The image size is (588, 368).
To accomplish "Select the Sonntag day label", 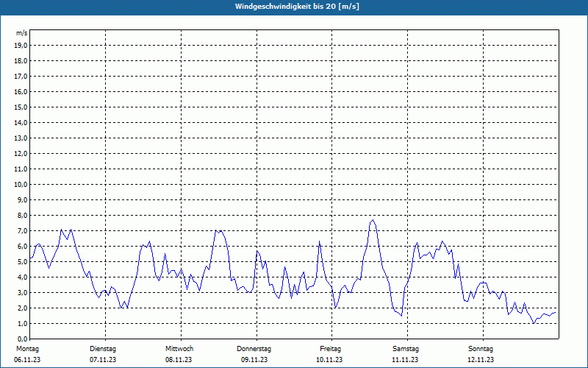I will point(481,348).
